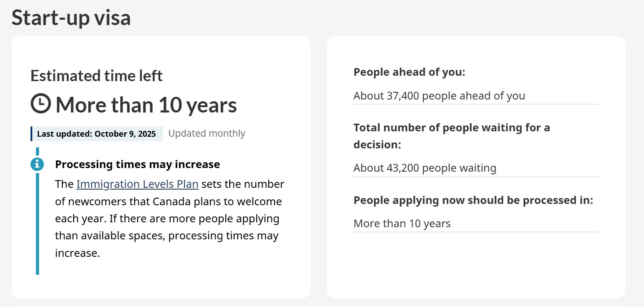Select the "About 43,200 people waiting" value
Image resolution: width=644 pixels, height=307 pixels.
pos(425,168)
